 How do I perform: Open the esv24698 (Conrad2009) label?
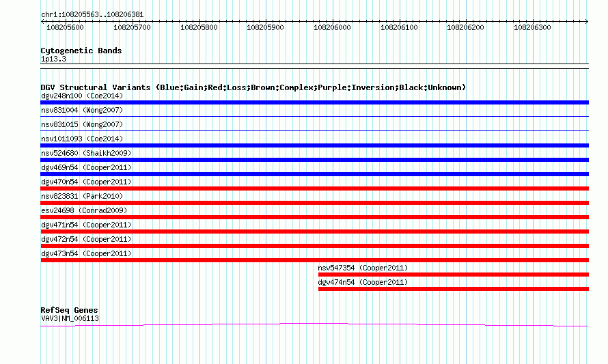click(x=84, y=210)
